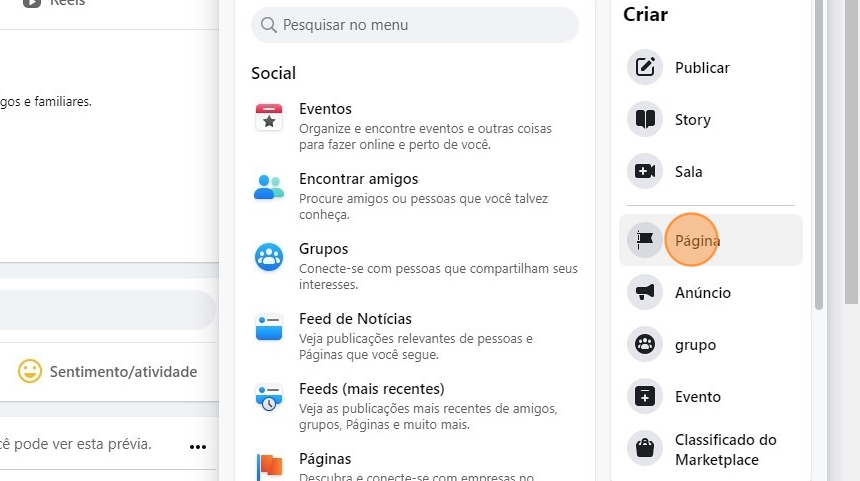Open Feed de Notícias menu item
Screen dimensions: 860x481
pos(355,319)
